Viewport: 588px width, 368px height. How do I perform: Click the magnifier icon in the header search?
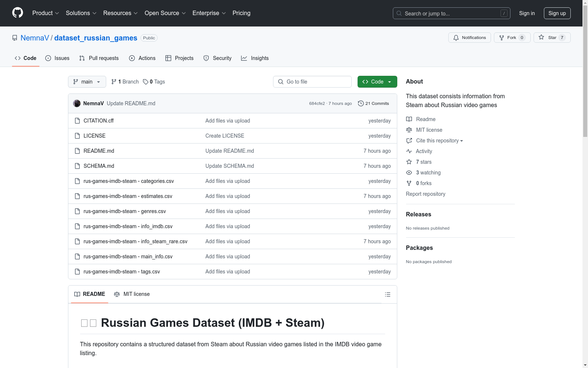click(x=399, y=13)
